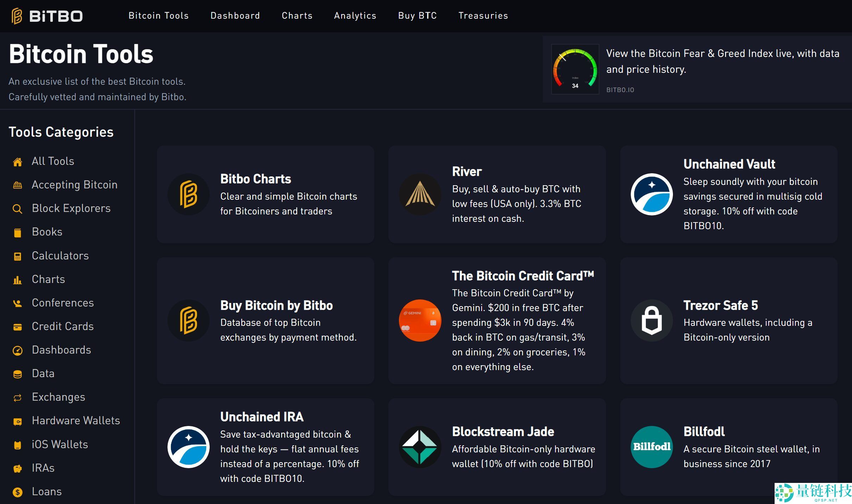Click the Bitbo logo icon in header

pyautogui.click(x=17, y=16)
